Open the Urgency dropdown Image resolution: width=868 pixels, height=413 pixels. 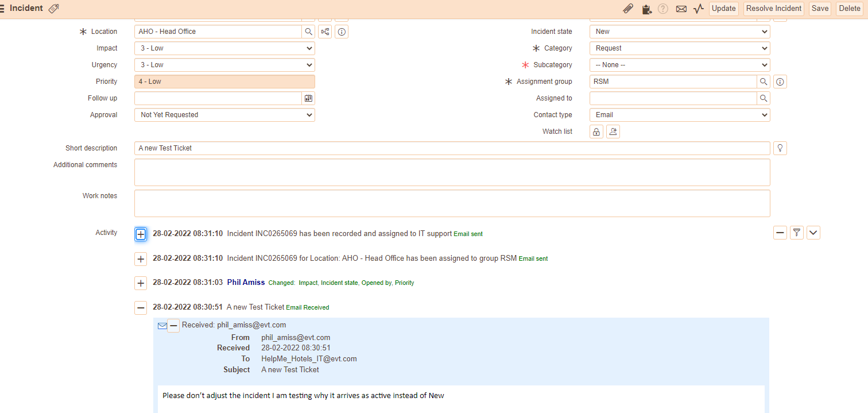[224, 65]
